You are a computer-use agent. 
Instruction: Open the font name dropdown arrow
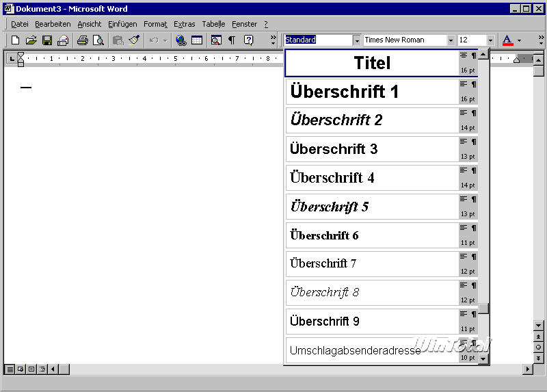coord(451,40)
